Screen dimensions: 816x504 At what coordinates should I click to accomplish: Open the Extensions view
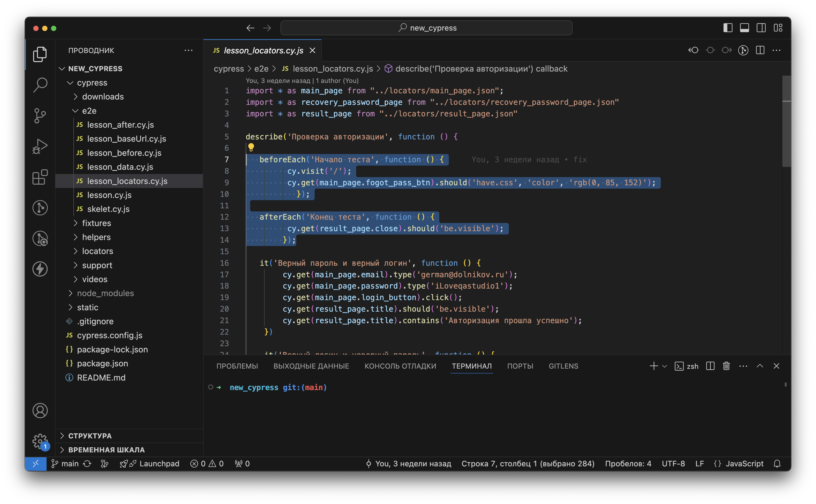pyautogui.click(x=40, y=177)
